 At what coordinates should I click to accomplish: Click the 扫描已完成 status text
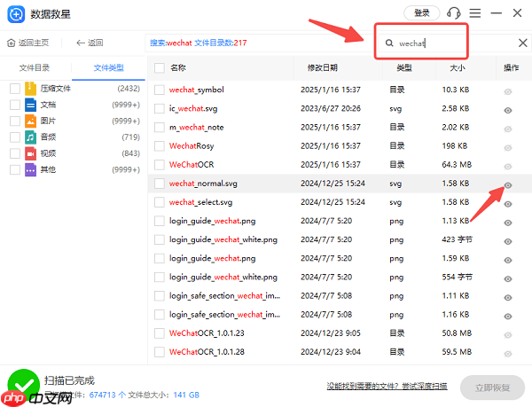69,380
